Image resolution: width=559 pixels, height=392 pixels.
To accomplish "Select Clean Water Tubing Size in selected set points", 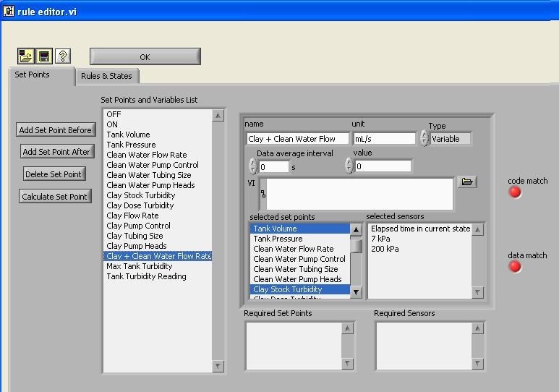I will [x=300, y=269].
